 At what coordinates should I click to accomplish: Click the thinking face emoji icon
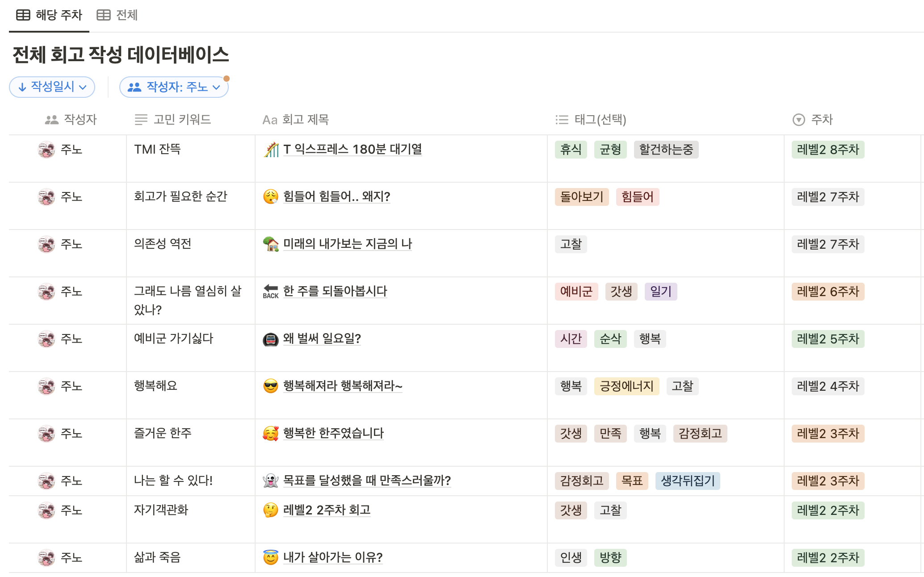271,510
